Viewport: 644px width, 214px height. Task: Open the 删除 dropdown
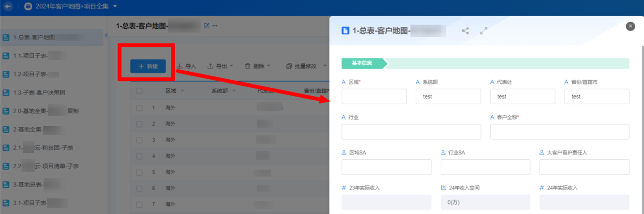click(257, 66)
